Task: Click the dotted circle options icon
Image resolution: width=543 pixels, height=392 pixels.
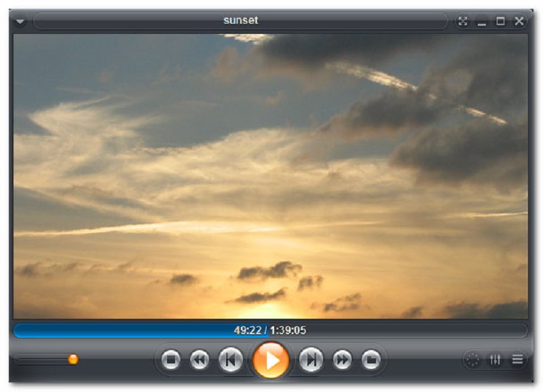Action: point(472,360)
